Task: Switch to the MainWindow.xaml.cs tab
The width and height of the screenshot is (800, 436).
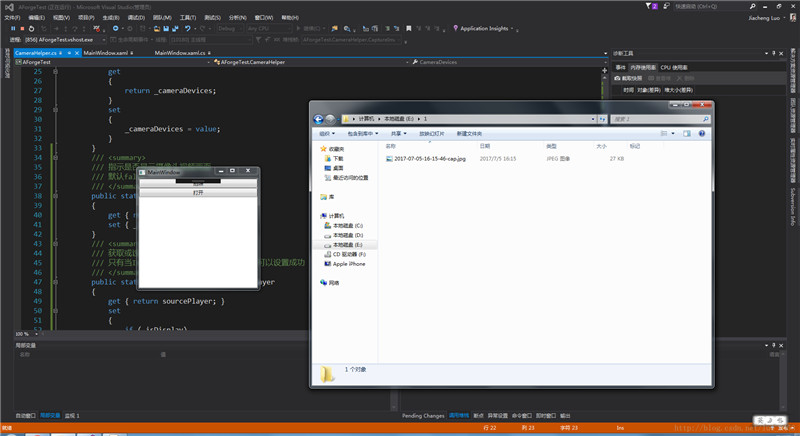Action: click(x=180, y=53)
